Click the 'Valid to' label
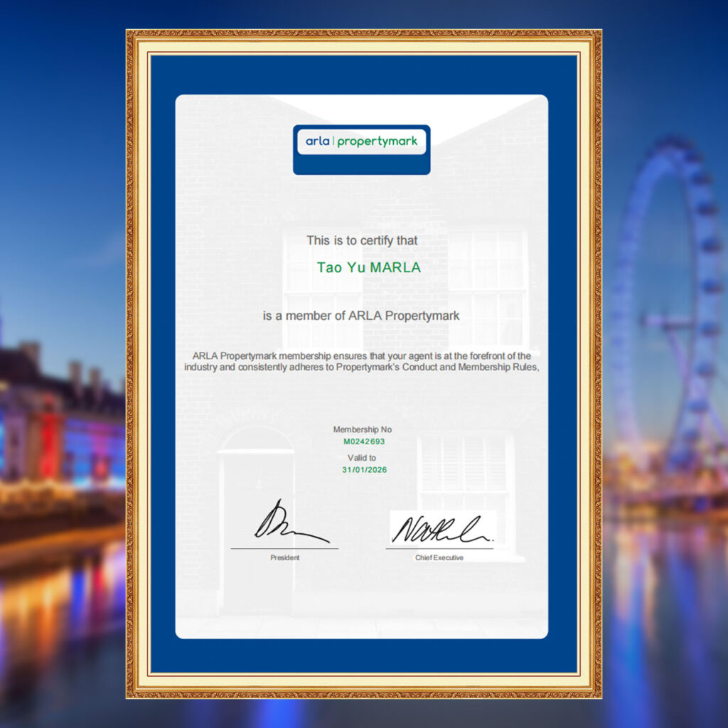The height and width of the screenshot is (728, 728). click(362, 458)
